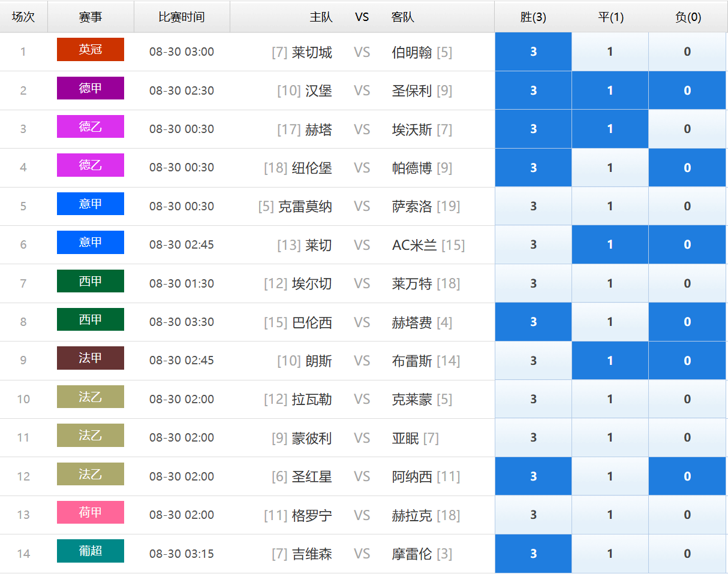Select loss (0) for match 1 莱切城
The image size is (728, 574).
click(687, 52)
